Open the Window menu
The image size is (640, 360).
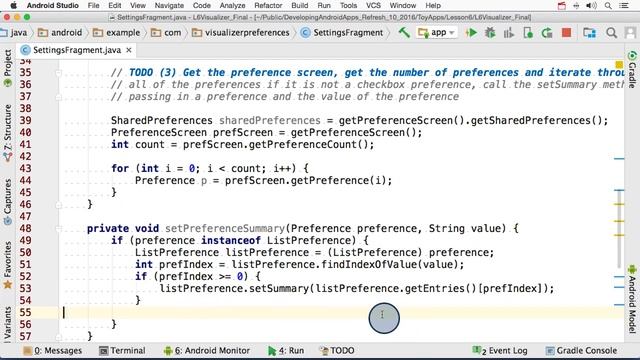click(402, 5)
